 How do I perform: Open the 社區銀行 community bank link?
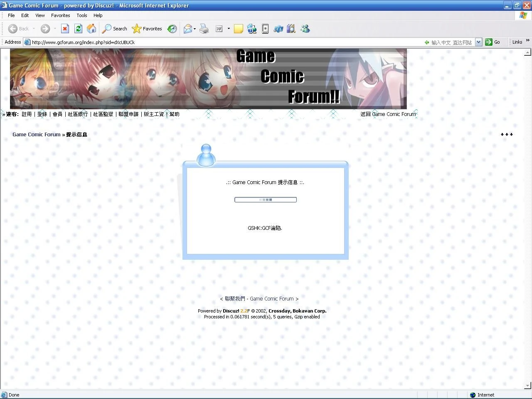(78, 114)
